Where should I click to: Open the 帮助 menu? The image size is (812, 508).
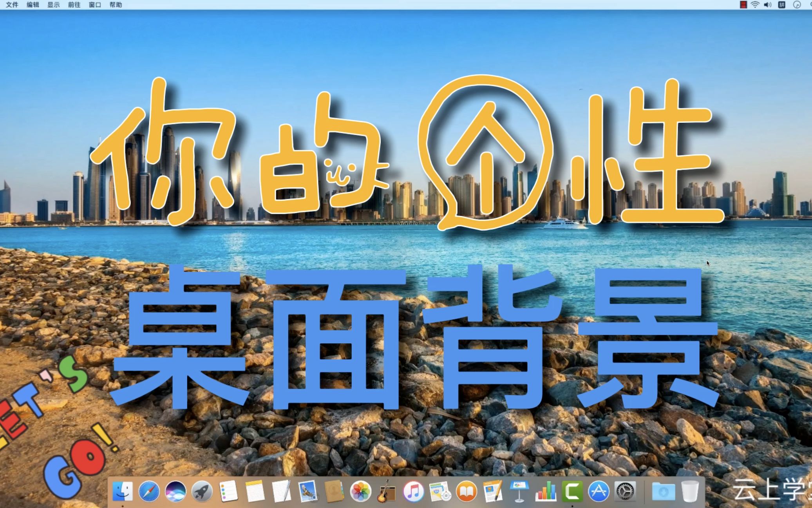[116, 5]
